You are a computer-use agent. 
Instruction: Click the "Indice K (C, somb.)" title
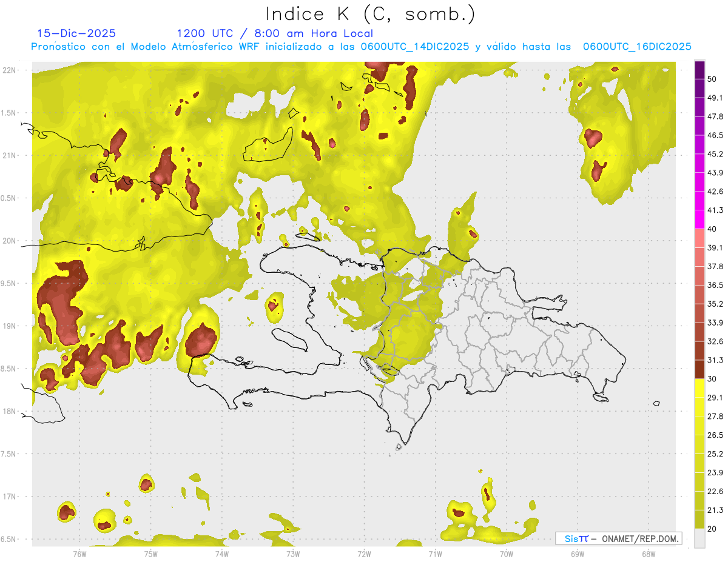pos(371,14)
